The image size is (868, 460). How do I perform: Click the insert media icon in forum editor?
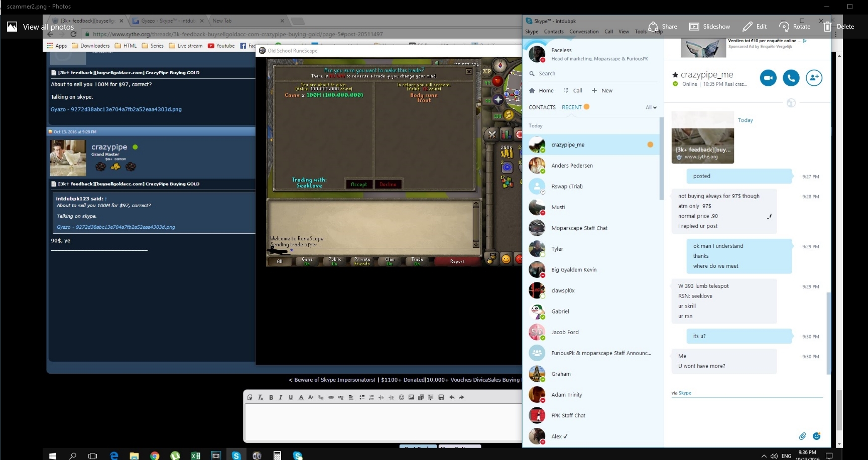click(421, 397)
